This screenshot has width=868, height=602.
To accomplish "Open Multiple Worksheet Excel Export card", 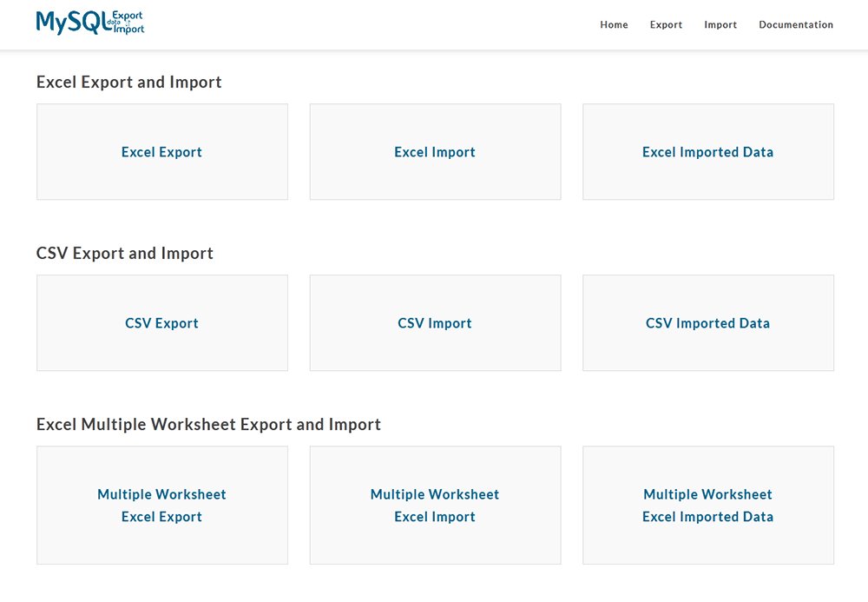I will point(162,505).
